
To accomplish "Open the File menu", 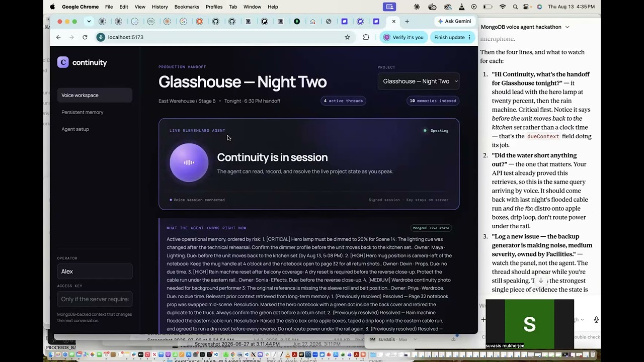I will click(x=109, y=7).
